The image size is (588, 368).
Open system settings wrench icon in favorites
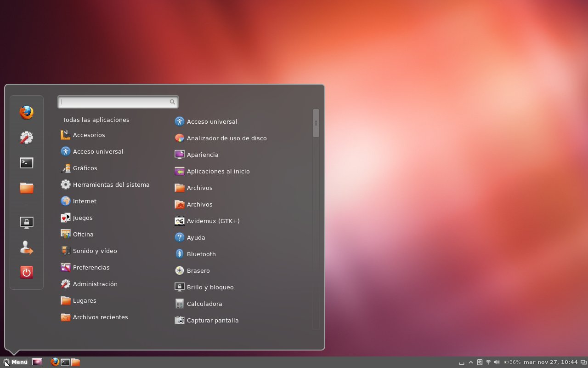pos(27,138)
